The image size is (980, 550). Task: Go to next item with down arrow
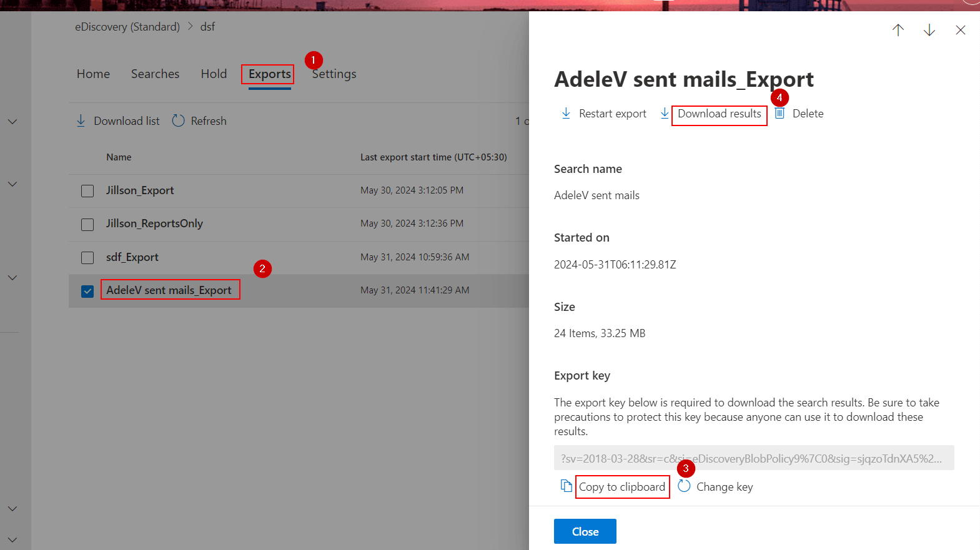click(929, 30)
